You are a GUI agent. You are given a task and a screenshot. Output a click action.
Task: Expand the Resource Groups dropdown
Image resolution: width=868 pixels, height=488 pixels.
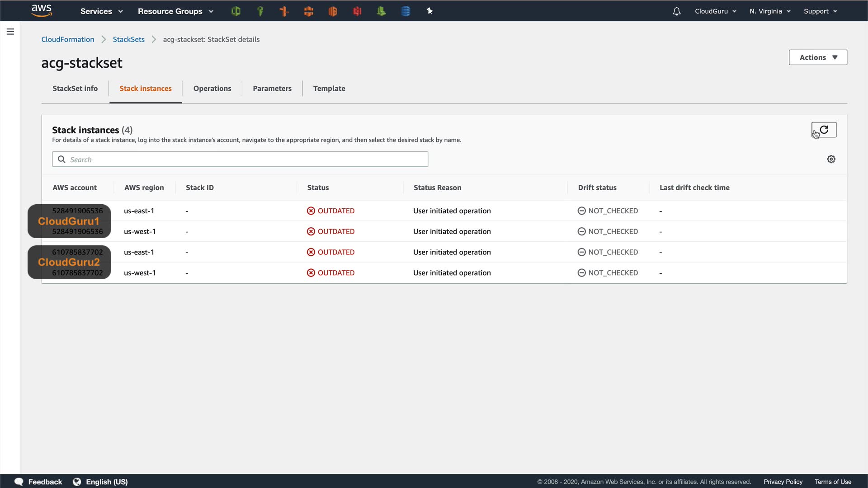175,11
